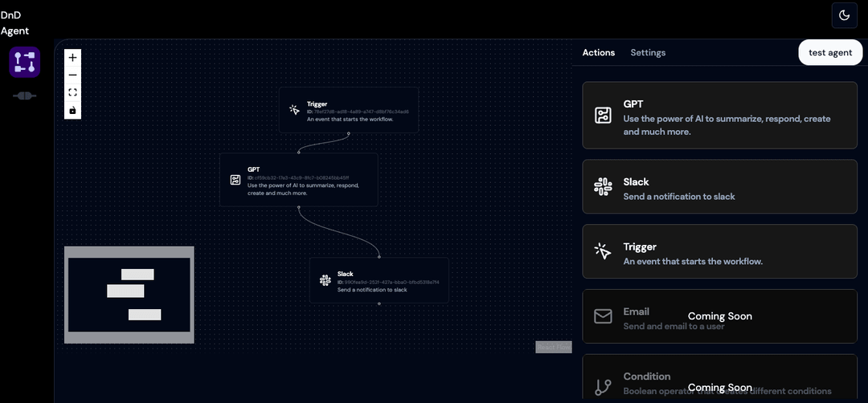Click the Condition branch icon

603,387
